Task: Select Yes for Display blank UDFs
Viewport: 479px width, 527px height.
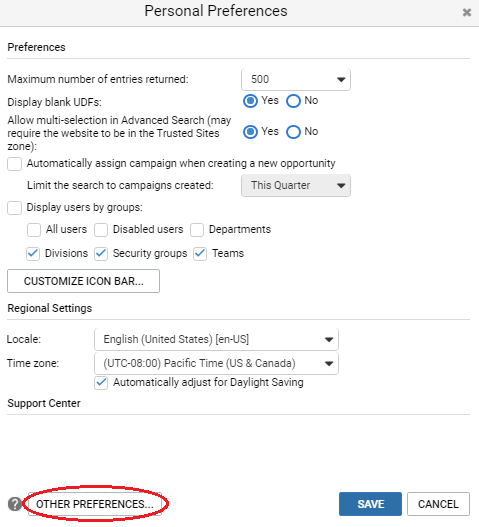Action: coord(250,101)
